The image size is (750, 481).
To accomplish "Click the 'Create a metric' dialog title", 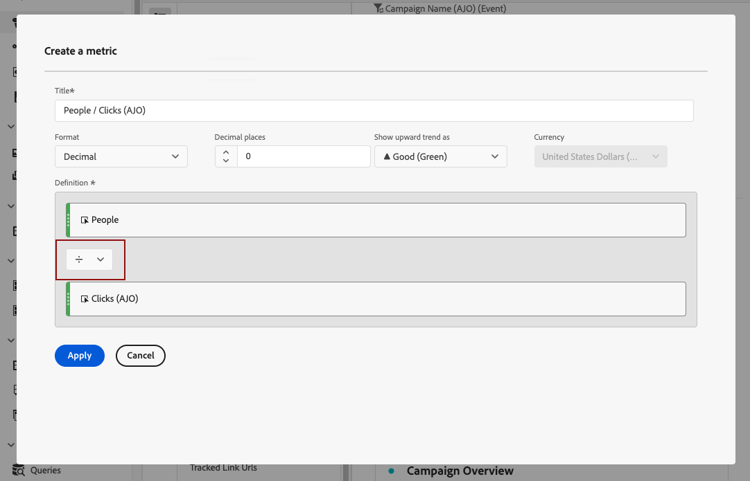I will tap(80, 51).
